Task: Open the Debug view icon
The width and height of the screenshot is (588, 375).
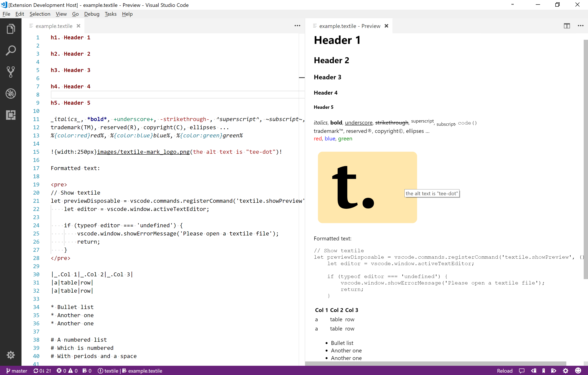Action: (11, 93)
